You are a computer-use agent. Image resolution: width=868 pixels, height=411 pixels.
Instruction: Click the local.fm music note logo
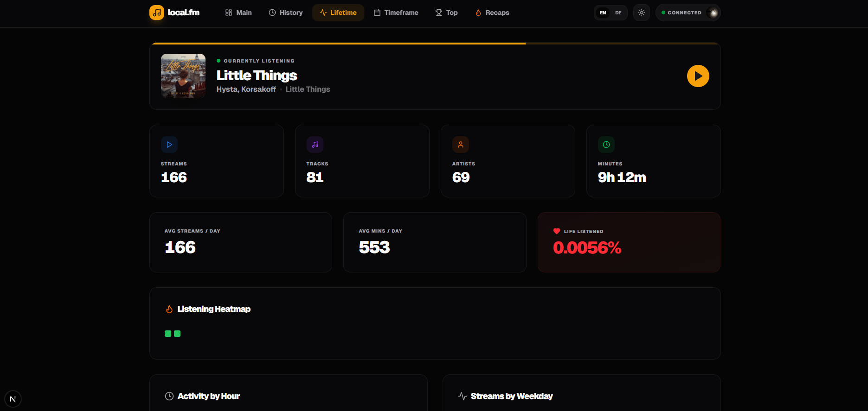157,13
